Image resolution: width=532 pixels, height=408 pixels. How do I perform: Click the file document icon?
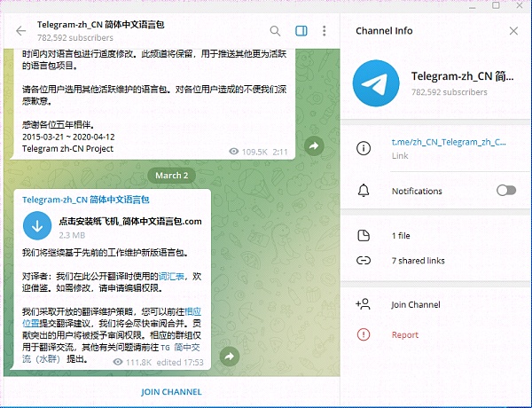pyautogui.click(x=364, y=236)
